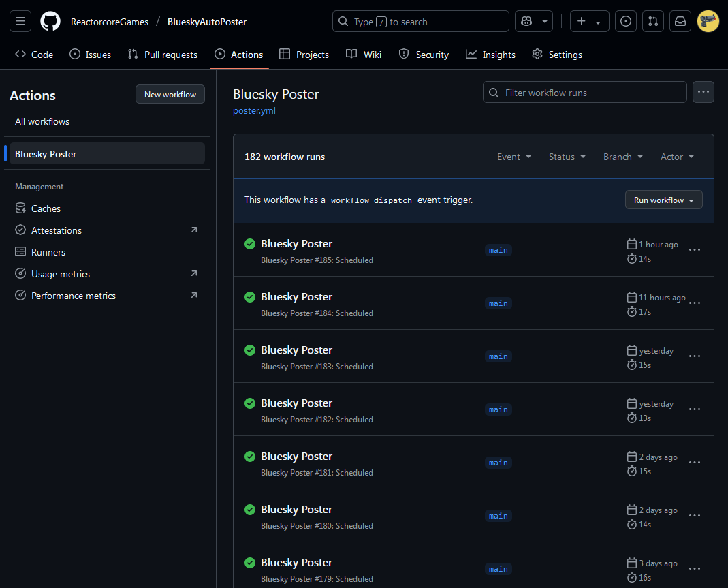Expand the Copilot dropdown arrow
The height and width of the screenshot is (588, 728).
pyautogui.click(x=545, y=21)
